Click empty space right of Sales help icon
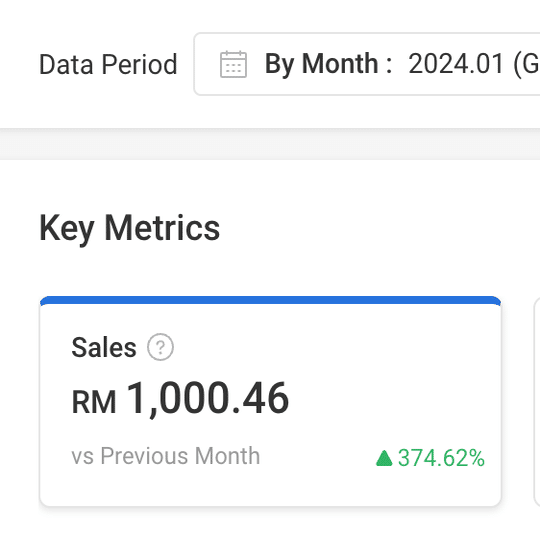This screenshot has width=540, height=540. click(331, 347)
